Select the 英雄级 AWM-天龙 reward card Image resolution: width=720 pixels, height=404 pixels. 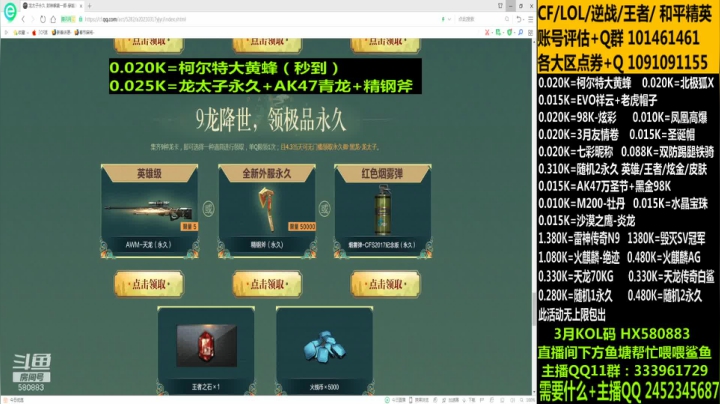pyautogui.click(x=150, y=211)
